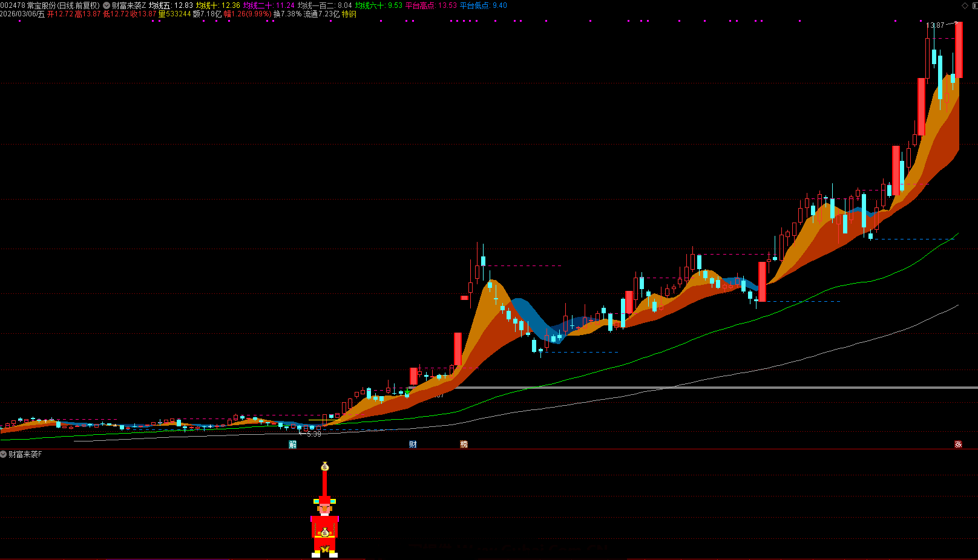The image size is (978, 560).
Task: Expand the 财富来袭Z indicator dropdown
Action: tap(107, 5)
